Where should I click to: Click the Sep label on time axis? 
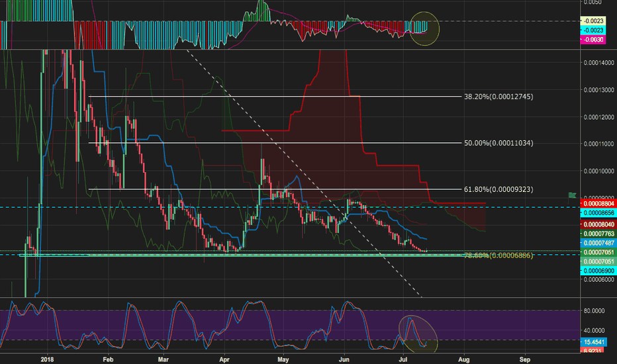524,359
